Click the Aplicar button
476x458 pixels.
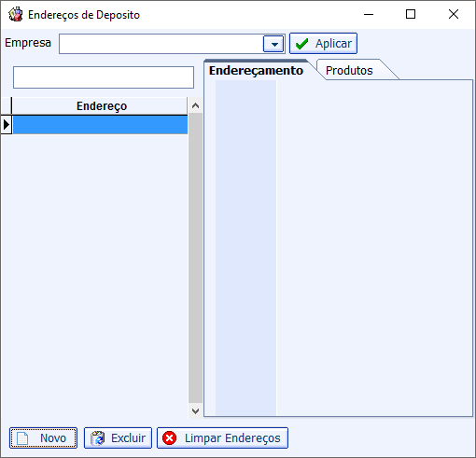tap(323, 44)
